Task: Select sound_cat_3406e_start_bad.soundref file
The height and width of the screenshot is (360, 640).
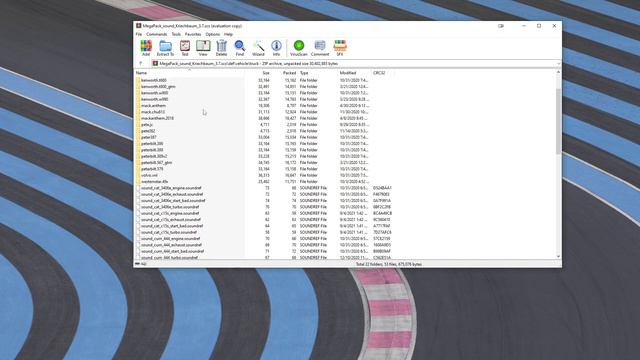Action: [173, 200]
